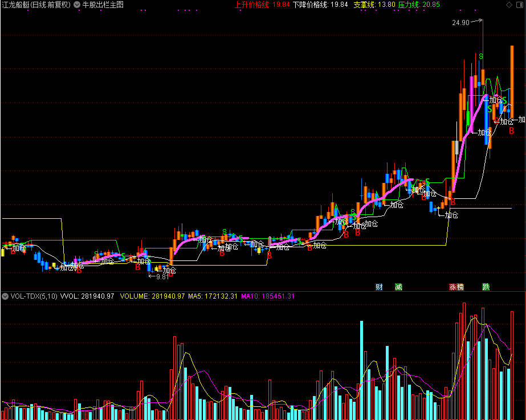
Task: Click the 压力线 20.85 readout
Action: point(419,5)
